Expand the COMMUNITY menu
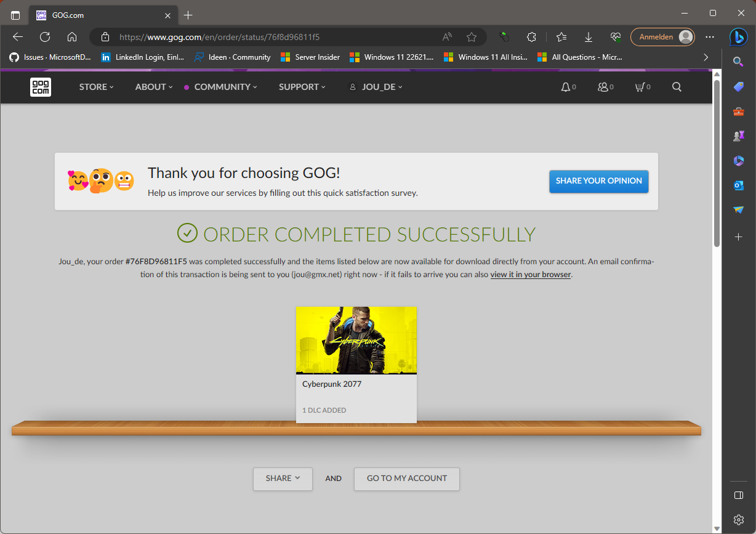756x534 pixels. point(225,87)
